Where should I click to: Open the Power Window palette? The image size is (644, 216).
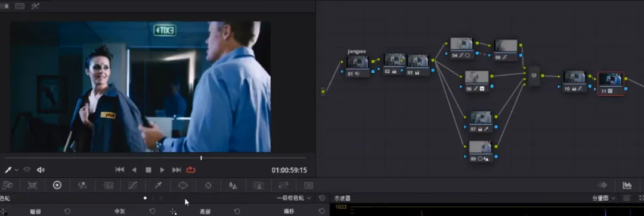pos(183,185)
